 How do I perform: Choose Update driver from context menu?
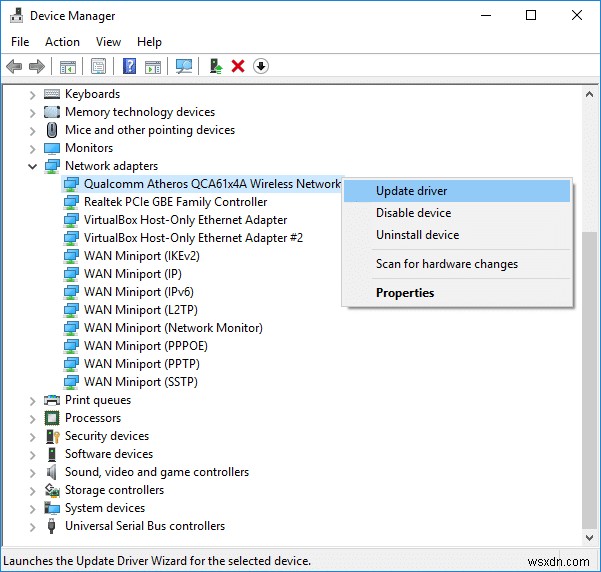coord(457,191)
